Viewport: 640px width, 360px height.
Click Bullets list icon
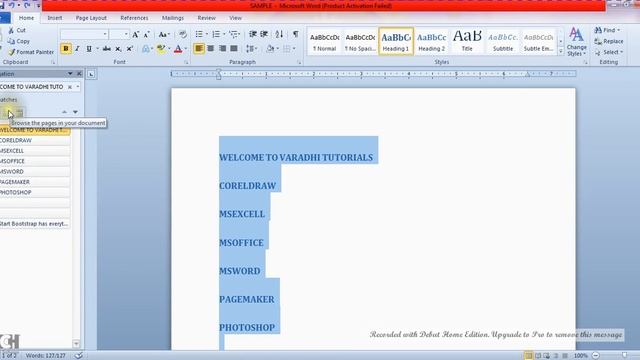(199, 34)
